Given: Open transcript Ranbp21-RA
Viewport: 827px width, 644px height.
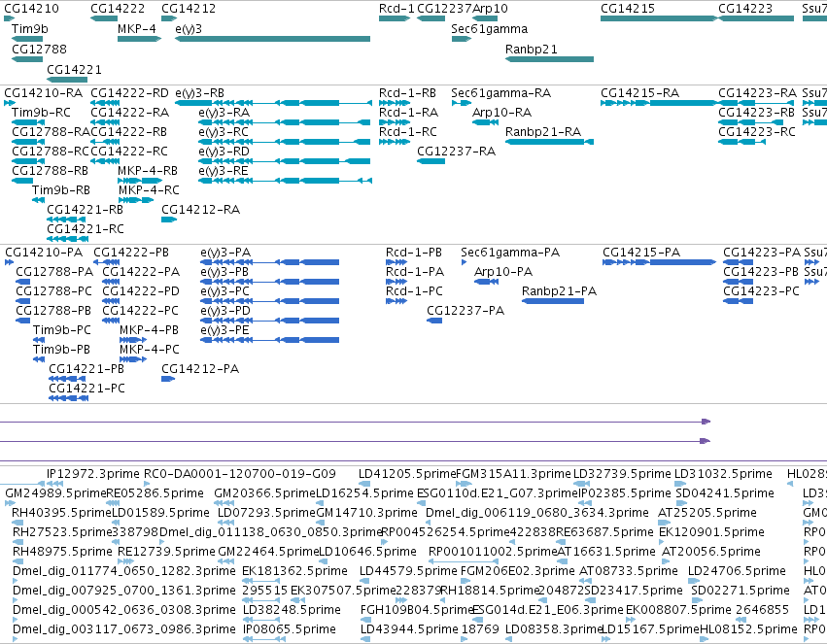Looking at the screenshot, I should point(549,142).
